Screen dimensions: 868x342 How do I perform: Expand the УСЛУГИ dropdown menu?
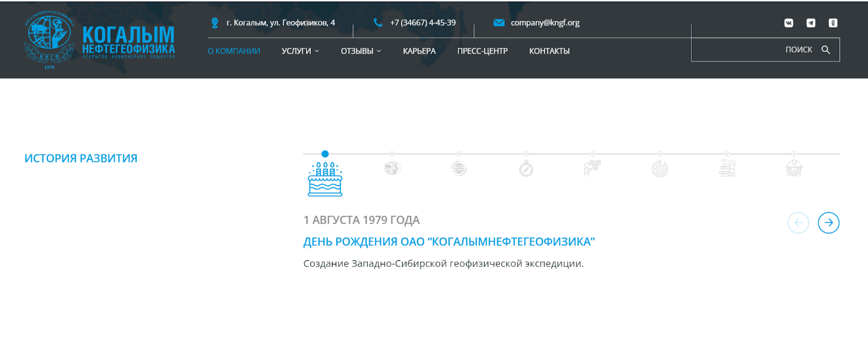300,51
